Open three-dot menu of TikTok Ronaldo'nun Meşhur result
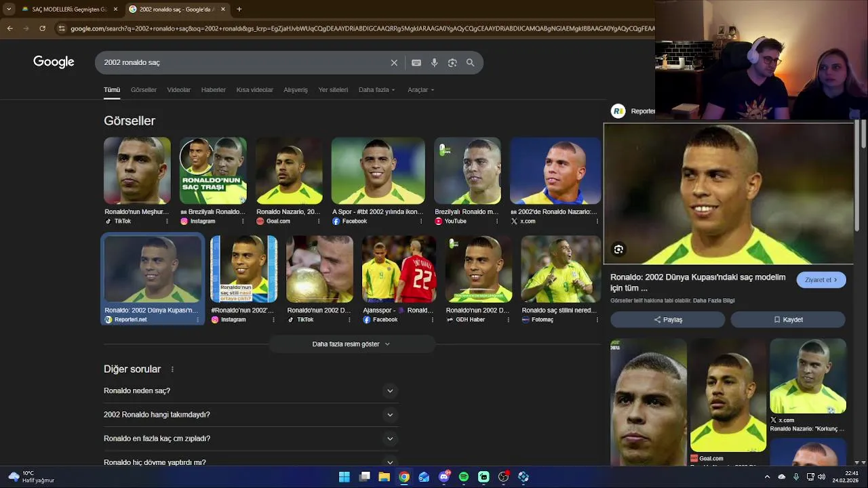 (x=167, y=221)
